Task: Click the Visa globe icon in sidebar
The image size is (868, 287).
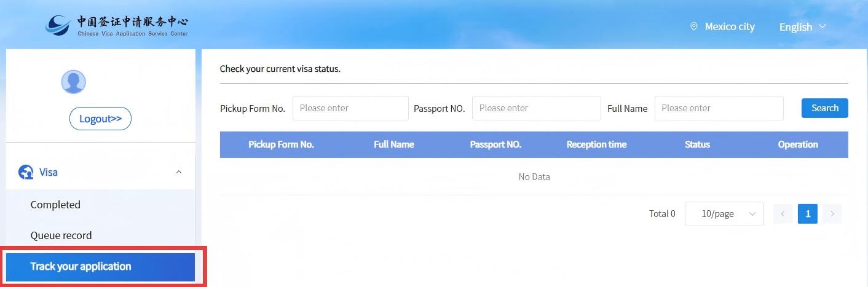Action: point(26,172)
